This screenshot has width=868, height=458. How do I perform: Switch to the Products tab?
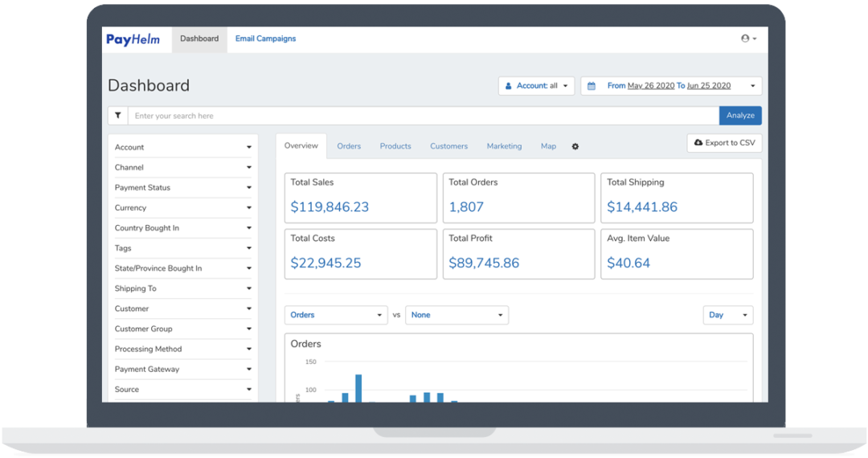pyautogui.click(x=395, y=146)
